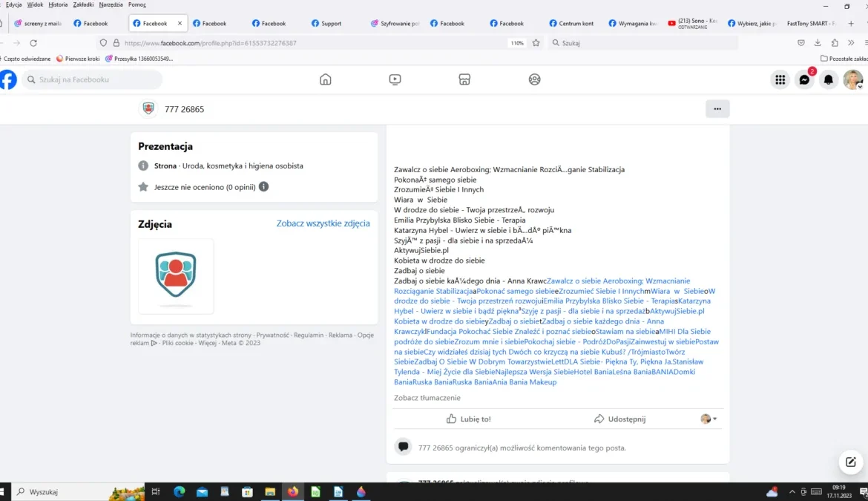Open the notifications bell
The image size is (868, 501).
click(x=829, y=79)
